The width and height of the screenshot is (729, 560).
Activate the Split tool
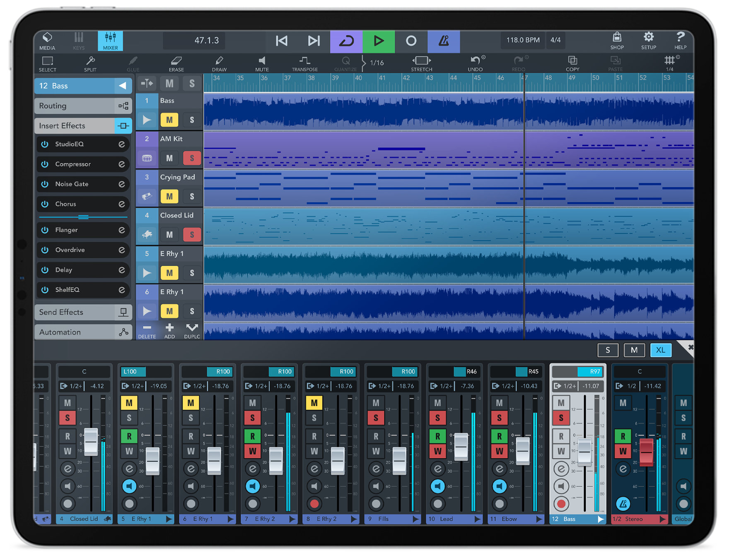[90, 63]
